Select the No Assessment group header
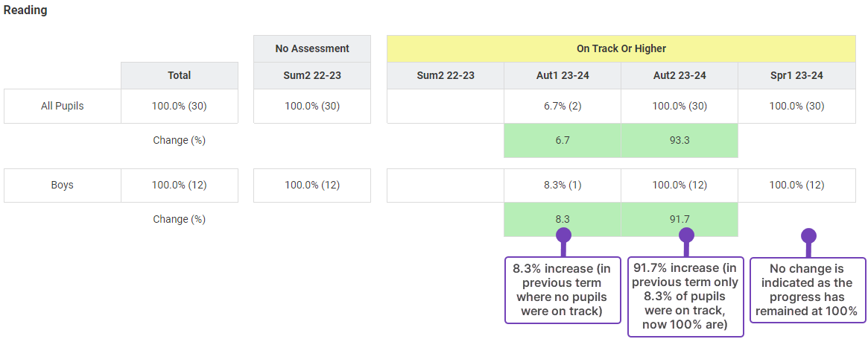Viewport: 868px width, 339px height. click(312, 48)
